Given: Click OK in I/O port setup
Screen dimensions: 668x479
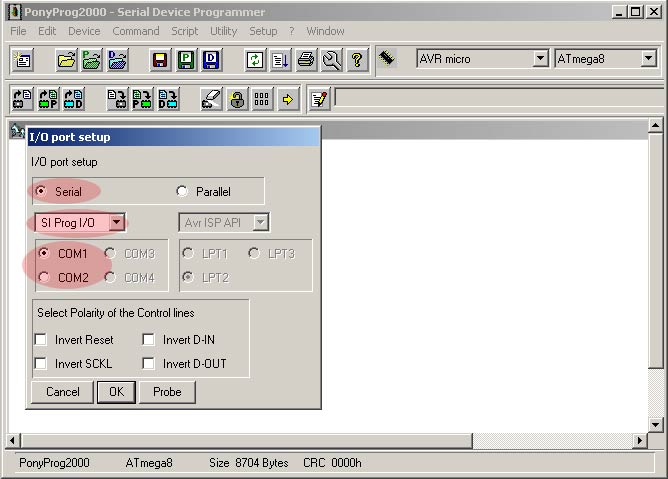Looking at the screenshot, I should click(x=116, y=392).
